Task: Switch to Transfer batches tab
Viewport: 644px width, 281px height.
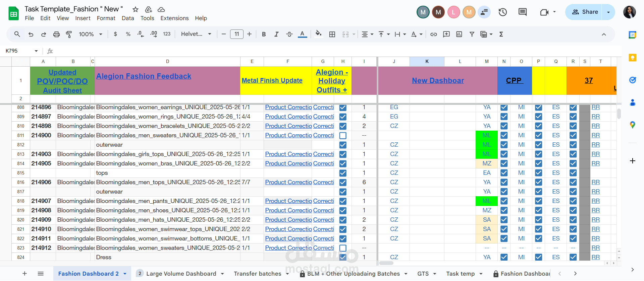Action: coord(258,274)
